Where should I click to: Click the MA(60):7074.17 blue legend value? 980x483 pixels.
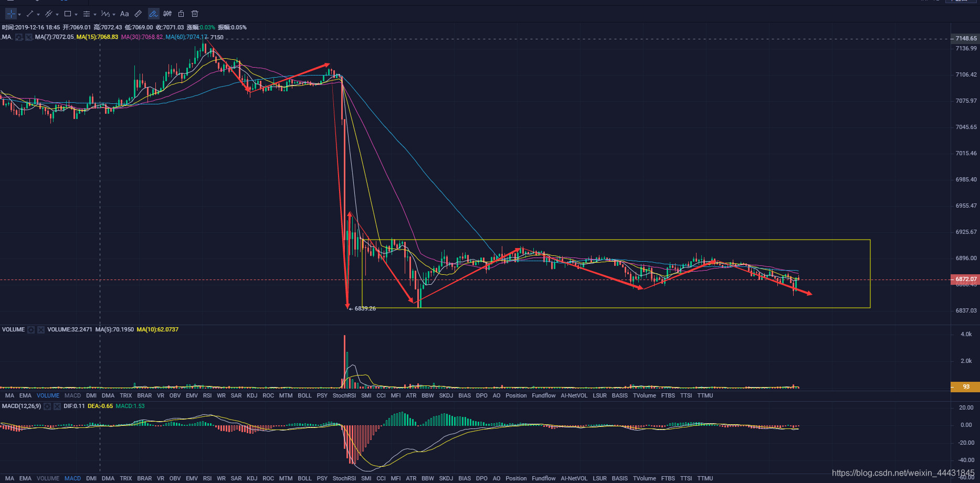click(186, 37)
